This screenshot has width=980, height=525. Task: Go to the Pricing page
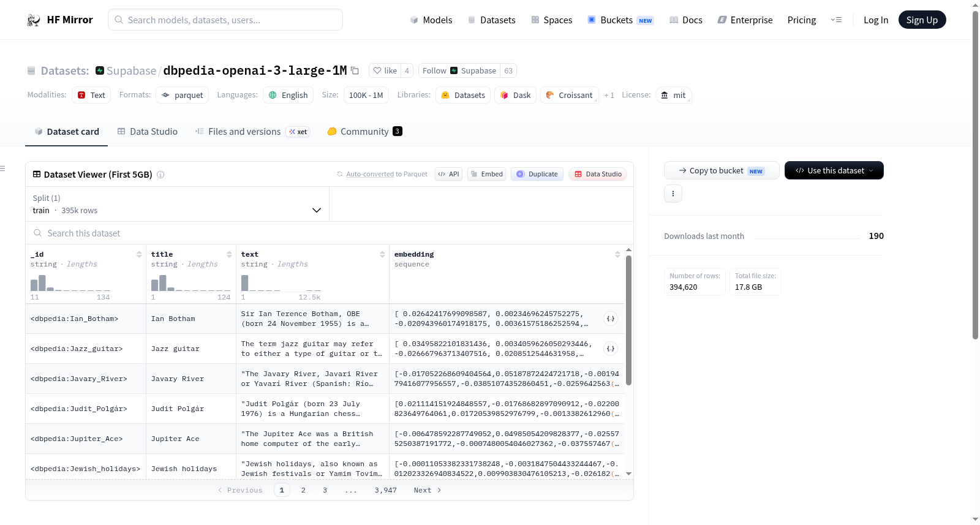(801, 20)
